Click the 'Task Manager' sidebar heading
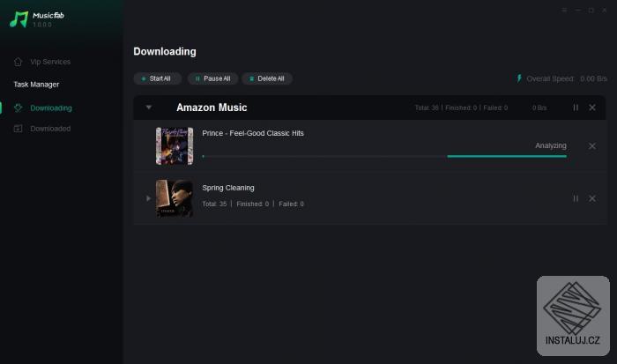This screenshot has height=364, width=617. coord(36,85)
